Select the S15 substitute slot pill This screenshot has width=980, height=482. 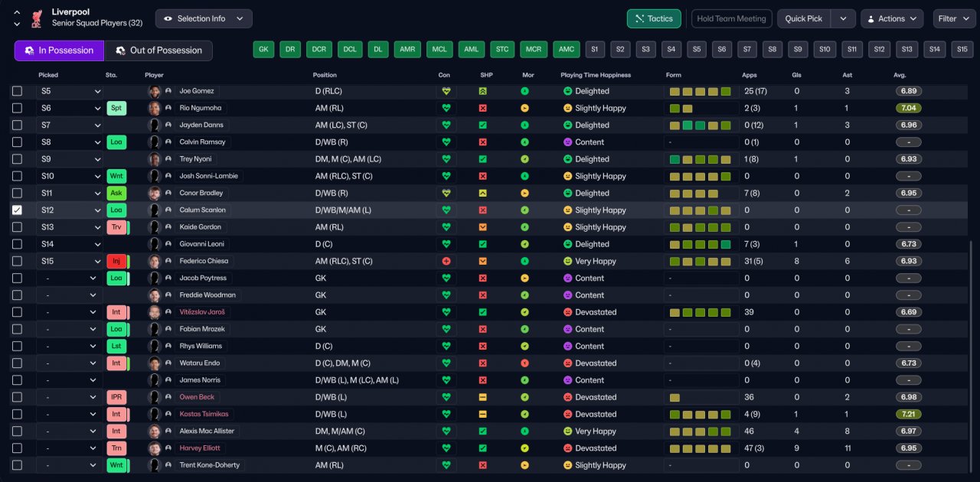point(962,50)
